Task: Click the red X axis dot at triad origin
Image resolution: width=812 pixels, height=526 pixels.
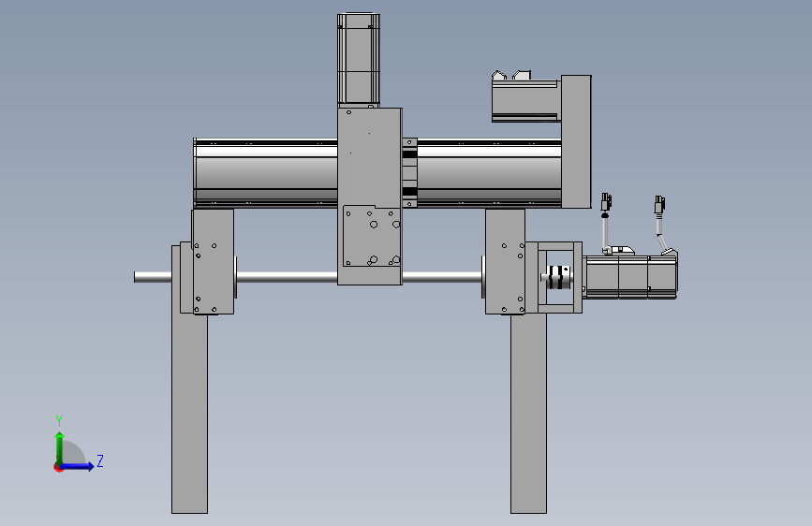Action: (58, 468)
